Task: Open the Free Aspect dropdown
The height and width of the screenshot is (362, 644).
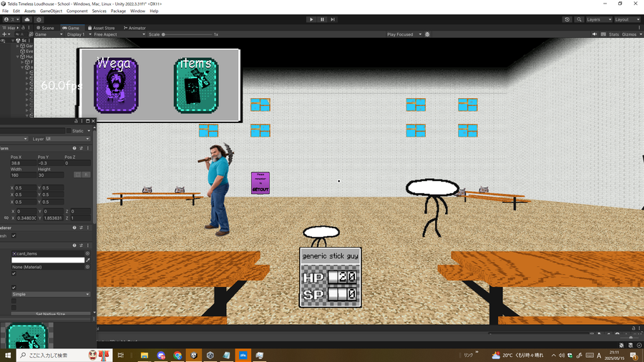Action: pos(119,34)
